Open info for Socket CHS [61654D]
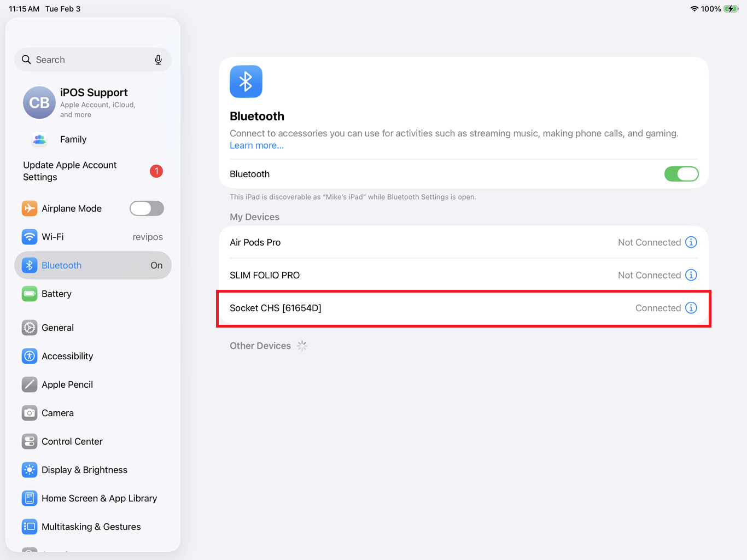 (691, 308)
